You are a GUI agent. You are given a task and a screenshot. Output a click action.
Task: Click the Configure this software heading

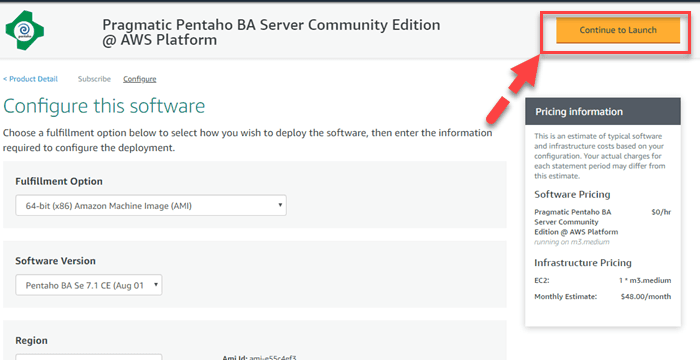(104, 106)
